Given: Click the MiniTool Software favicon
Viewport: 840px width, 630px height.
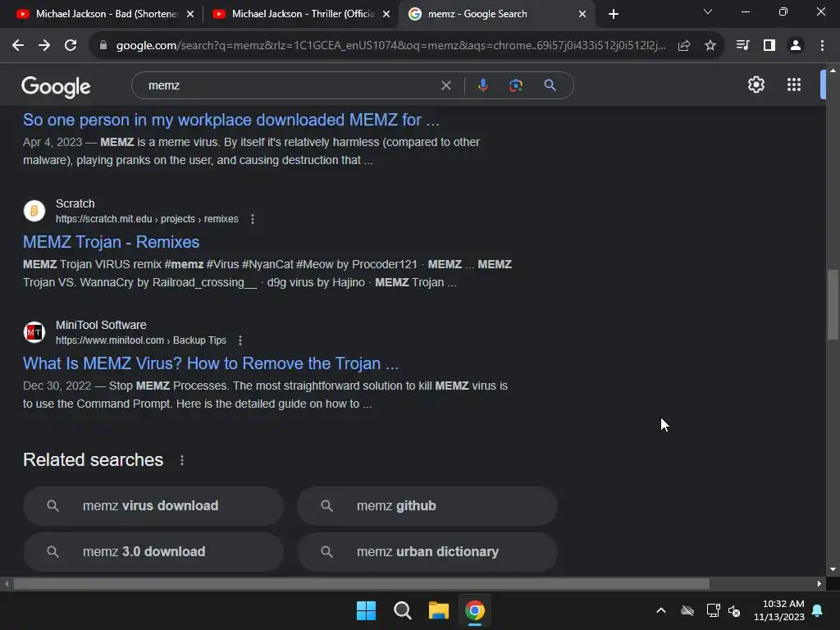Looking at the screenshot, I should 34,332.
